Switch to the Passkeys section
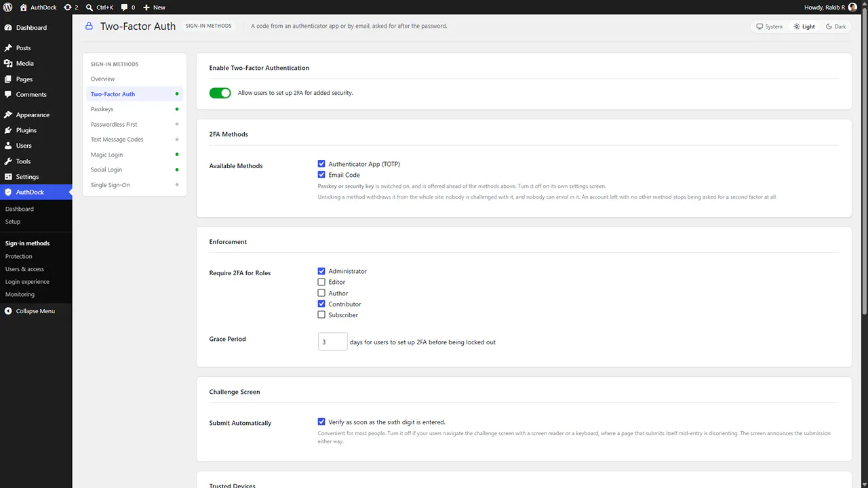868x488 pixels. click(134, 109)
